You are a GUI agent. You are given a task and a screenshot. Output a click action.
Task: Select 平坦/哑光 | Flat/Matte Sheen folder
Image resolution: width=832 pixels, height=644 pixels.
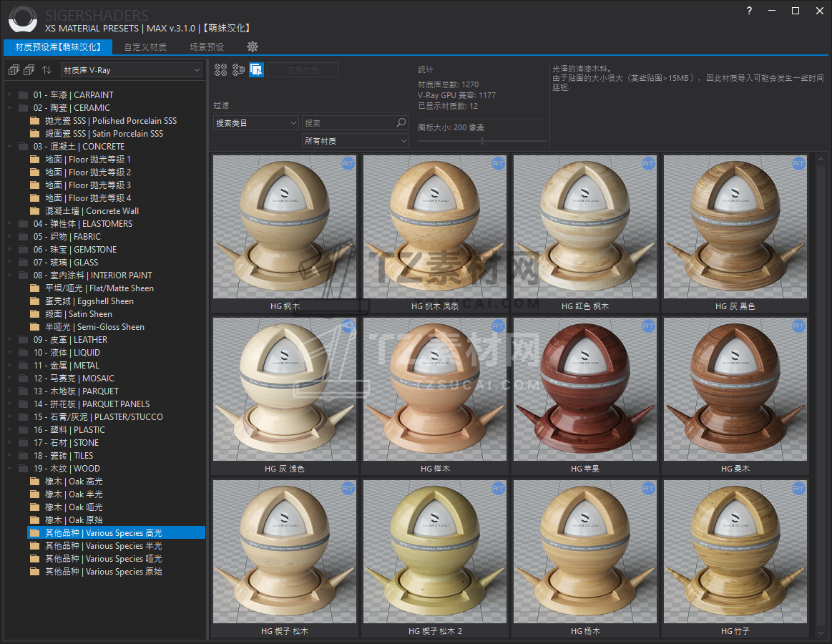coord(99,288)
